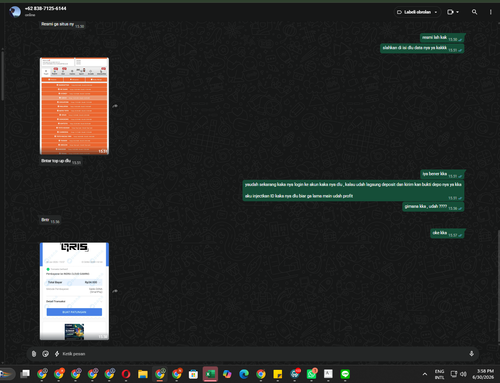The image size is (500, 383).
Task: Select the sent message 'iya bener kka'
Action: pos(442,174)
